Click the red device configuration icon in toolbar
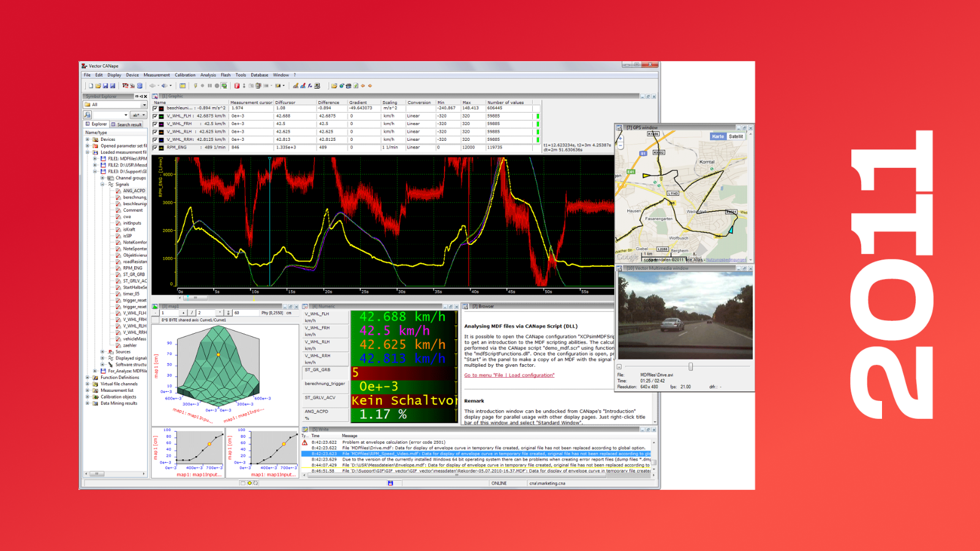980x551 pixels. point(126,86)
